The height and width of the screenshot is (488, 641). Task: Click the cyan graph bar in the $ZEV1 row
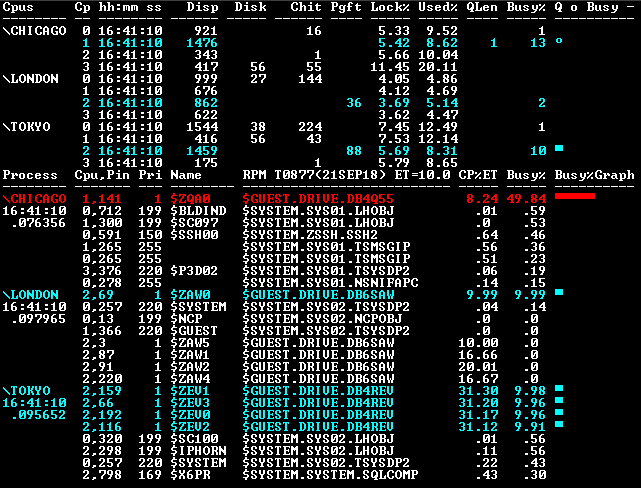tap(559, 388)
